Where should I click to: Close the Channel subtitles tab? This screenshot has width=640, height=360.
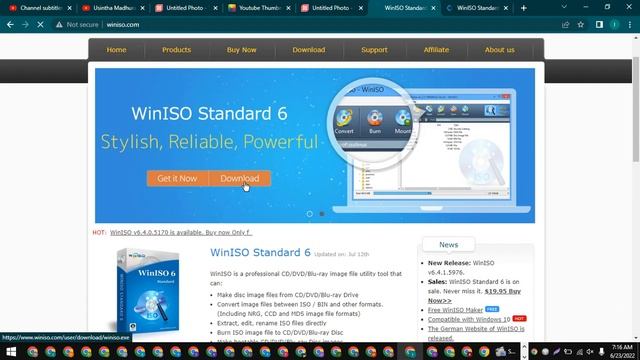coord(70,8)
